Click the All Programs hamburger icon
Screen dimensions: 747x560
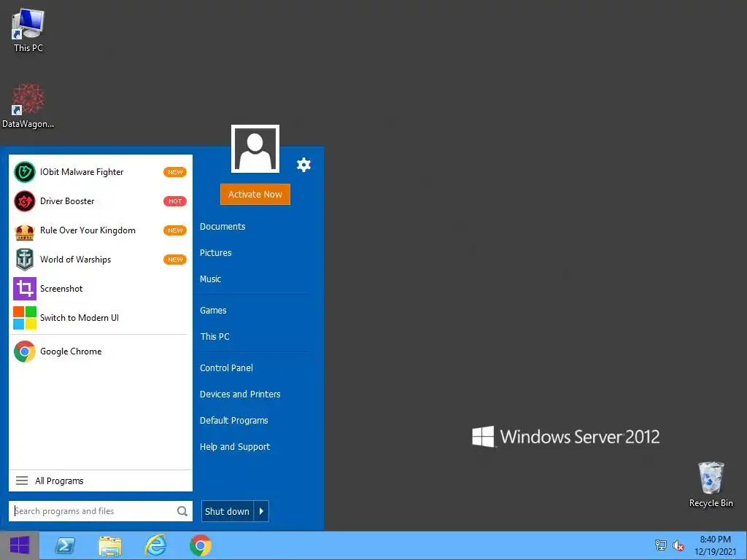22,481
